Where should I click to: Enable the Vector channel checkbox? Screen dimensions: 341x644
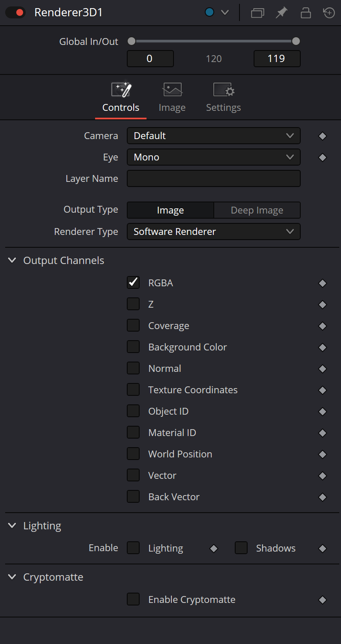133,475
